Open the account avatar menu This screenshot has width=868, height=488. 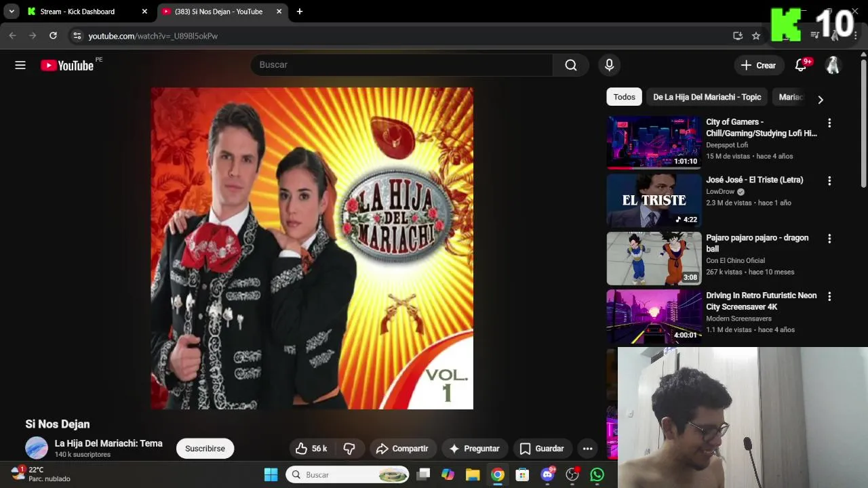(833, 65)
